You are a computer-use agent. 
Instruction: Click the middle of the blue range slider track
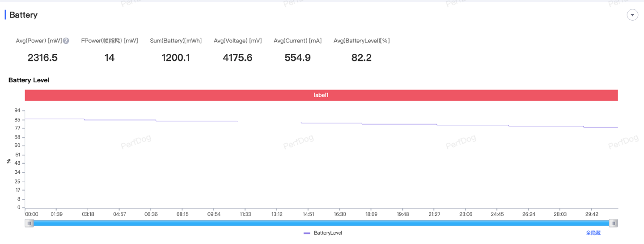click(321, 223)
